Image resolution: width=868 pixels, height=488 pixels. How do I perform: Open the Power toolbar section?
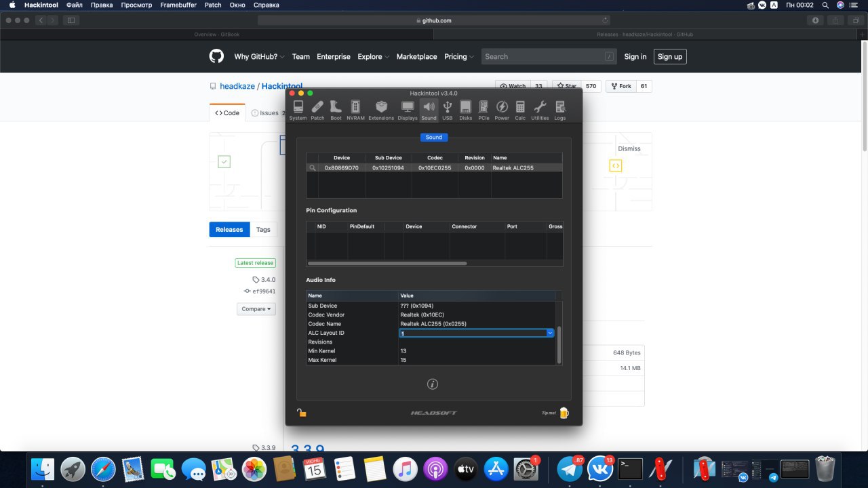(502, 110)
